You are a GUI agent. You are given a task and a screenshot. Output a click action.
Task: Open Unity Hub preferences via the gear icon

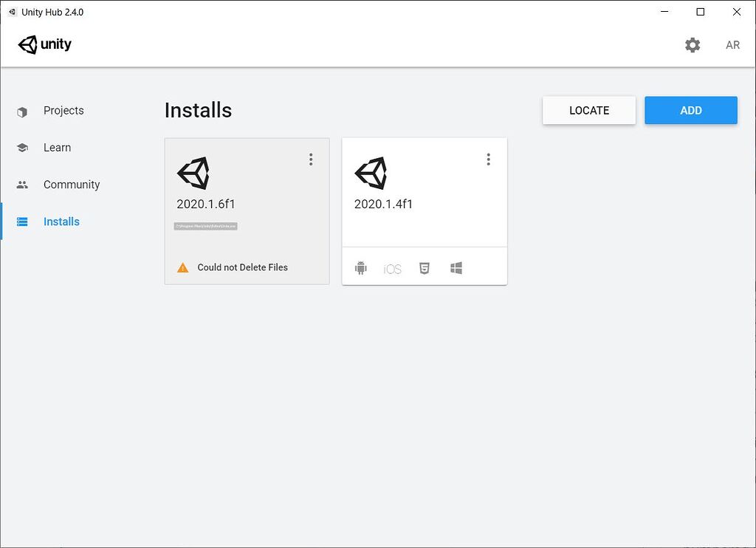693,45
